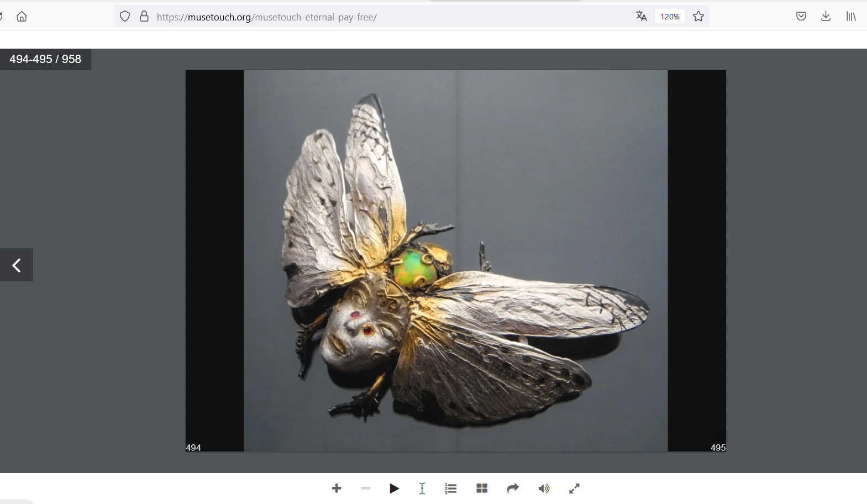
Task: Open the library bookshelf menu
Action: click(x=851, y=17)
